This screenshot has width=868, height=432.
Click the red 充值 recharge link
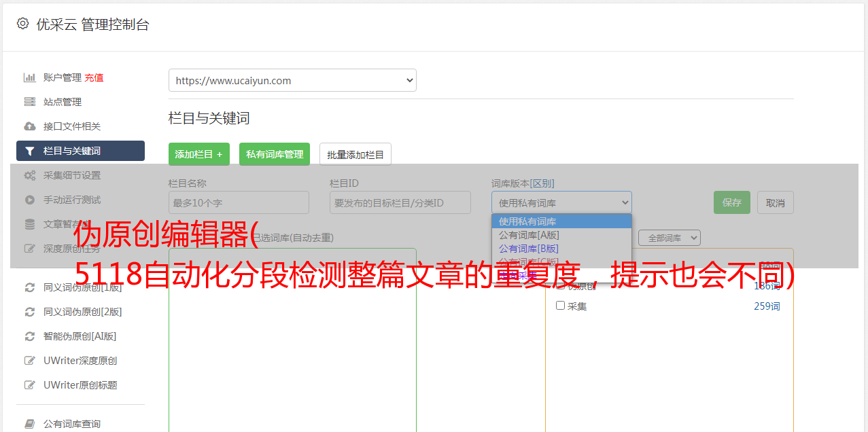94,77
